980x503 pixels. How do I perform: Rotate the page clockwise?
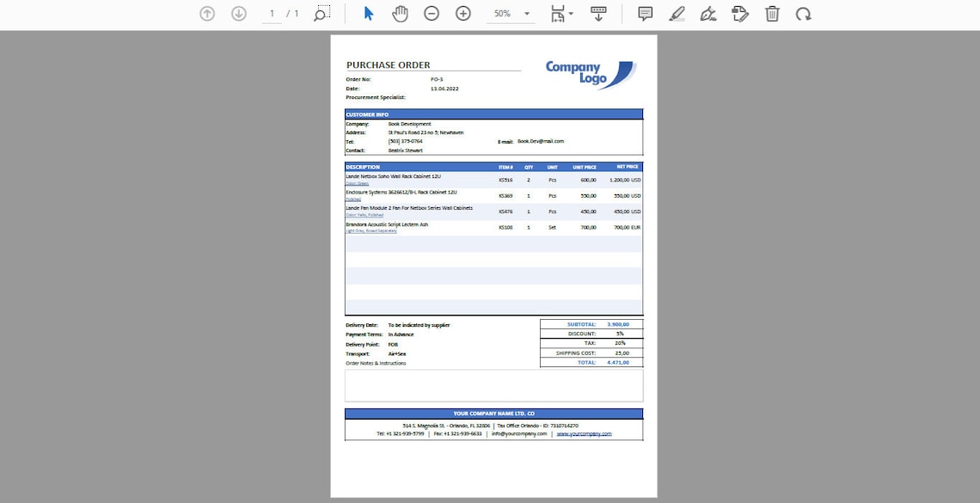coord(804,14)
